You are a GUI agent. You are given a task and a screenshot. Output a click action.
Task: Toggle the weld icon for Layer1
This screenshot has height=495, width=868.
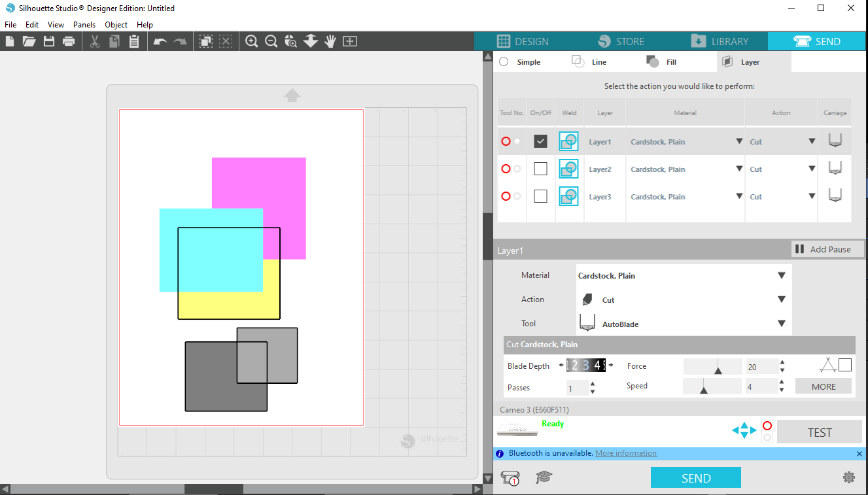tap(568, 141)
